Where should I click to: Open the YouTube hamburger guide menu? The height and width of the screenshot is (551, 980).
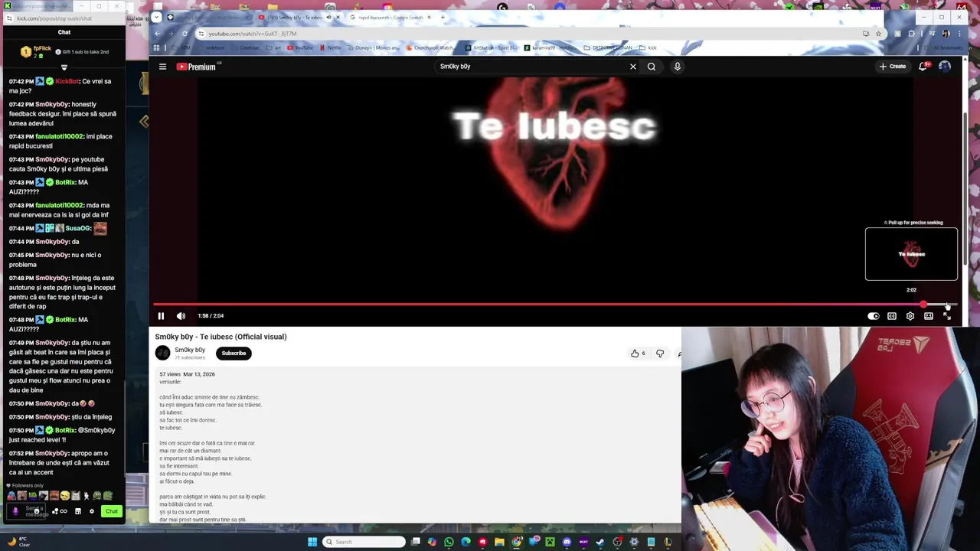(162, 67)
